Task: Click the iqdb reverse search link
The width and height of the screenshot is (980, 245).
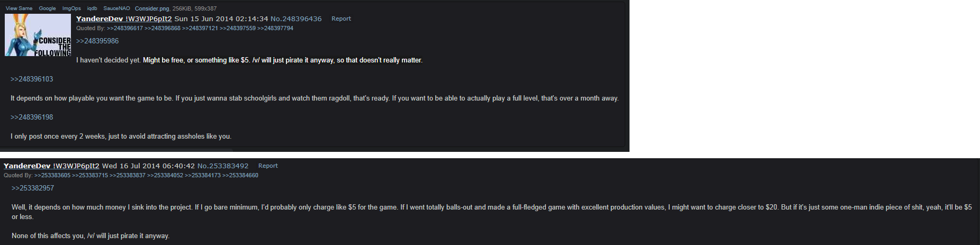Action: pyautogui.click(x=92, y=8)
